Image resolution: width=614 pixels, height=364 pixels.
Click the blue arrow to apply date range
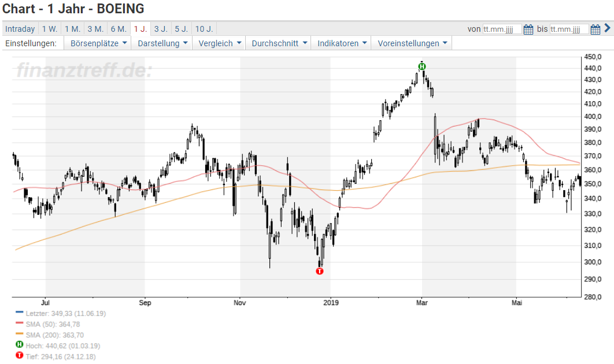point(607,28)
